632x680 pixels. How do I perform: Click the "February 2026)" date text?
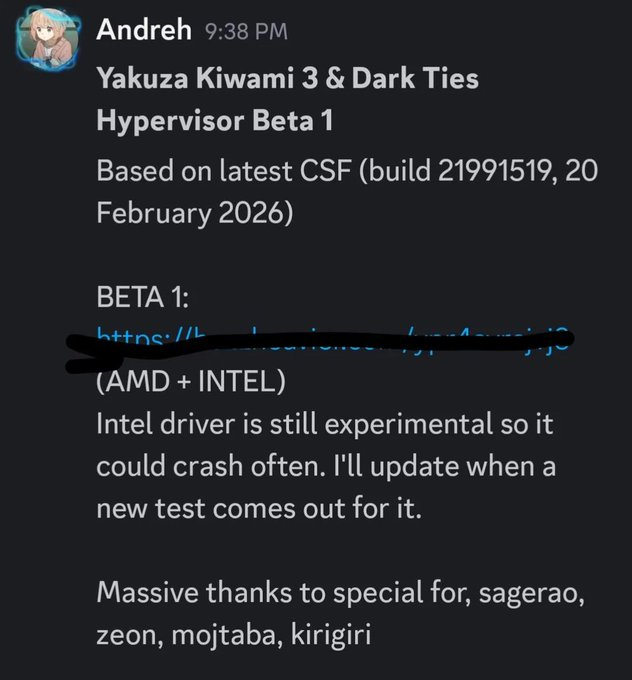point(194,215)
